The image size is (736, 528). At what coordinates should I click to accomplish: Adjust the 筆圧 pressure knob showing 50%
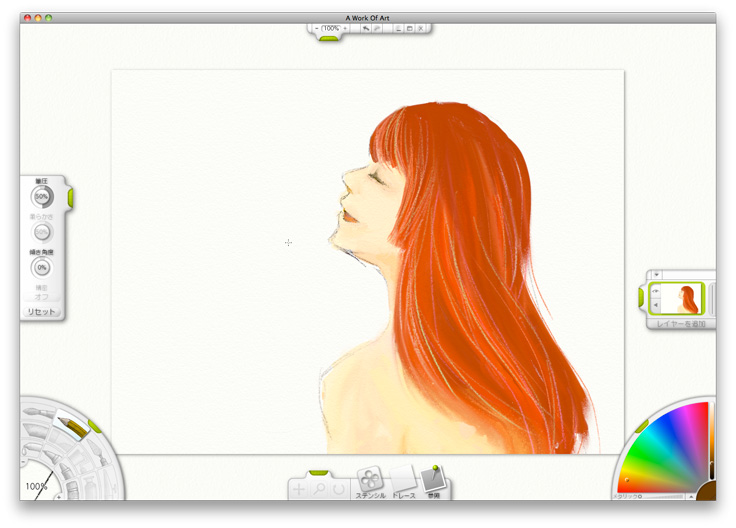[42, 197]
